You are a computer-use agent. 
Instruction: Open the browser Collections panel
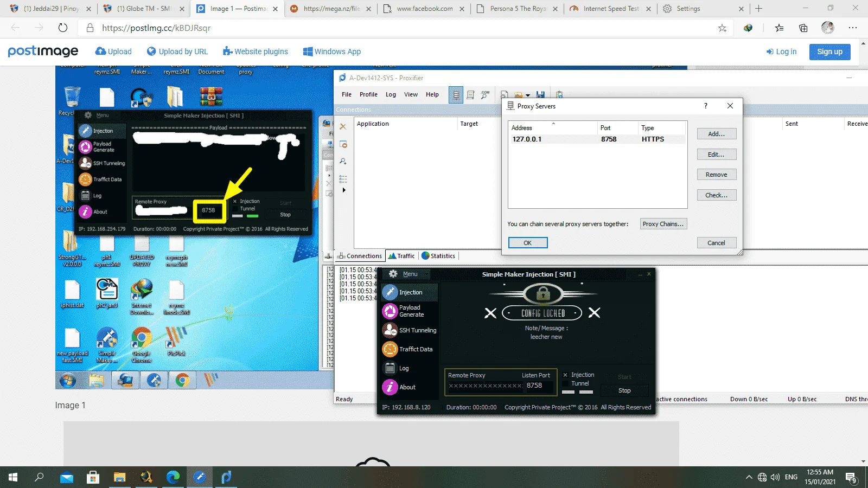pos(803,28)
